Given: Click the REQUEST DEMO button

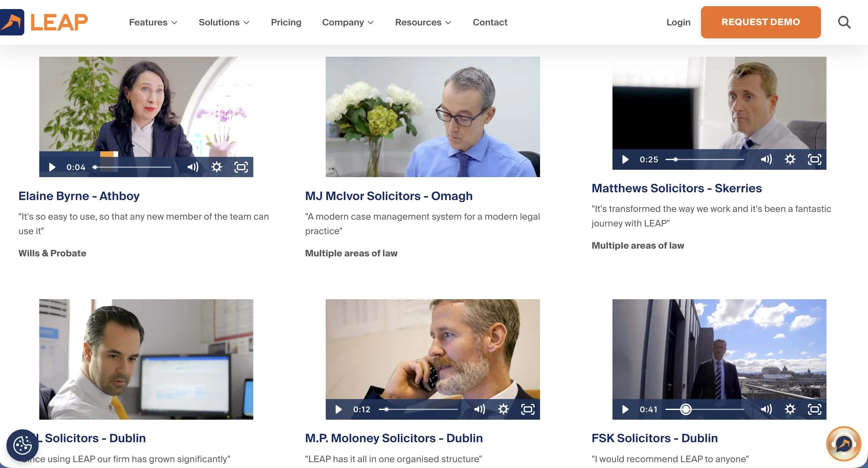Looking at the screenshot, I should (x=761, y=22).
